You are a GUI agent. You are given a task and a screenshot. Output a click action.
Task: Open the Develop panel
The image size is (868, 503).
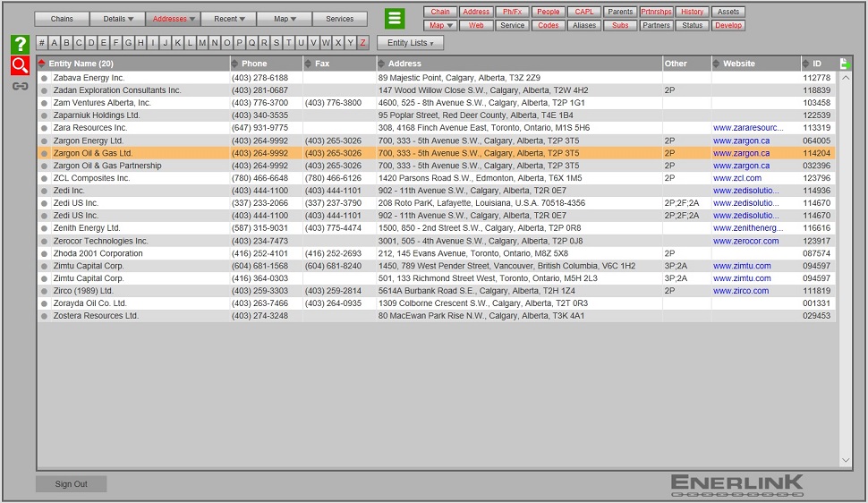coord(728,25)
